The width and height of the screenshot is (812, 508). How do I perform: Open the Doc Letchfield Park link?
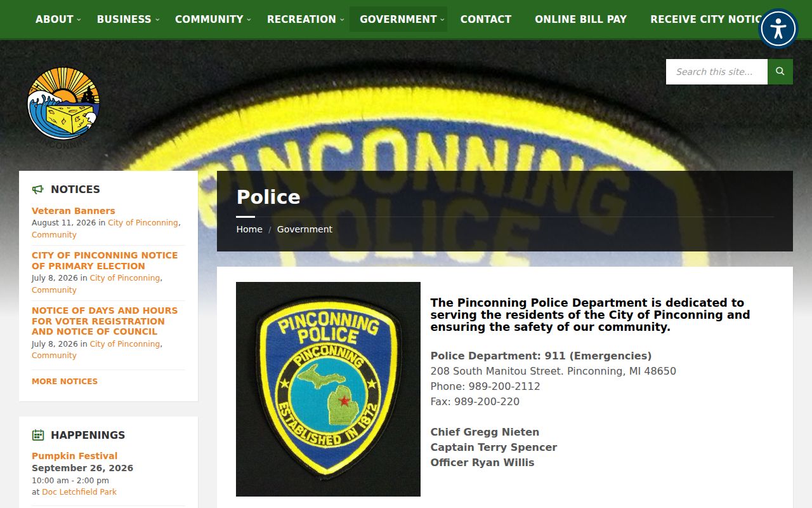point(79,492)
